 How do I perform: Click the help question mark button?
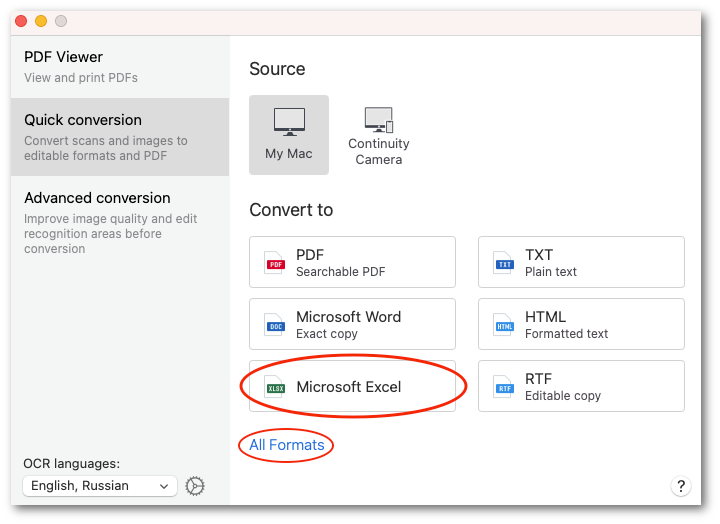(x=681, y=486)
